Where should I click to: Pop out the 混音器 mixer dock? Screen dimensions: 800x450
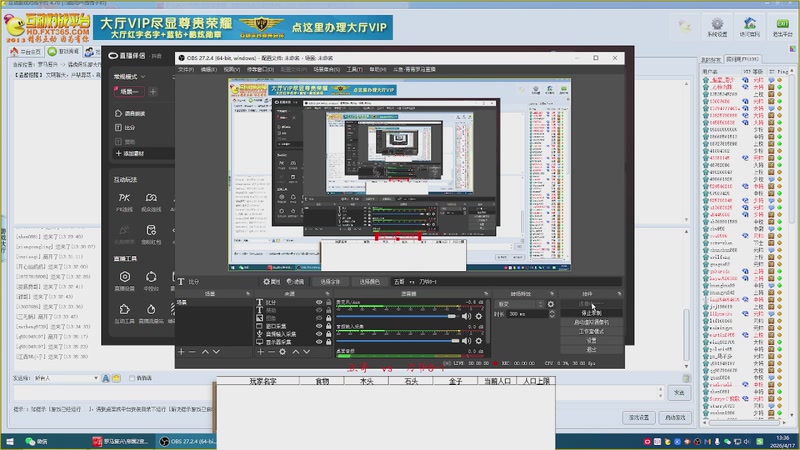point(486,294)
